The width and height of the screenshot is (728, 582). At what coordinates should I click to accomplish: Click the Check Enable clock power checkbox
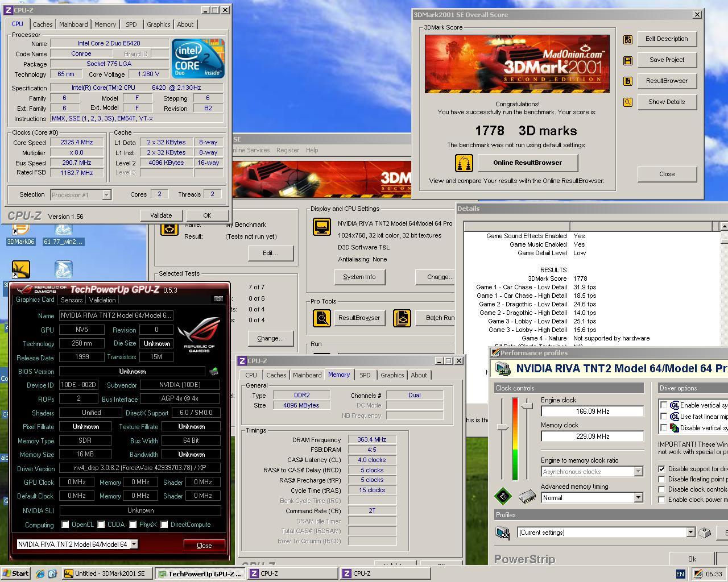click(x=661, y=500)
